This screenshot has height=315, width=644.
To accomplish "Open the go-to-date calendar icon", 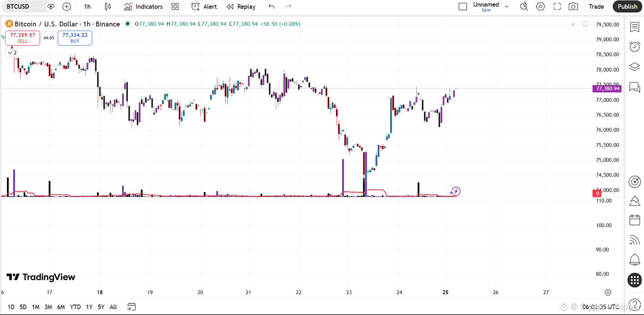I will coord(131,307).
